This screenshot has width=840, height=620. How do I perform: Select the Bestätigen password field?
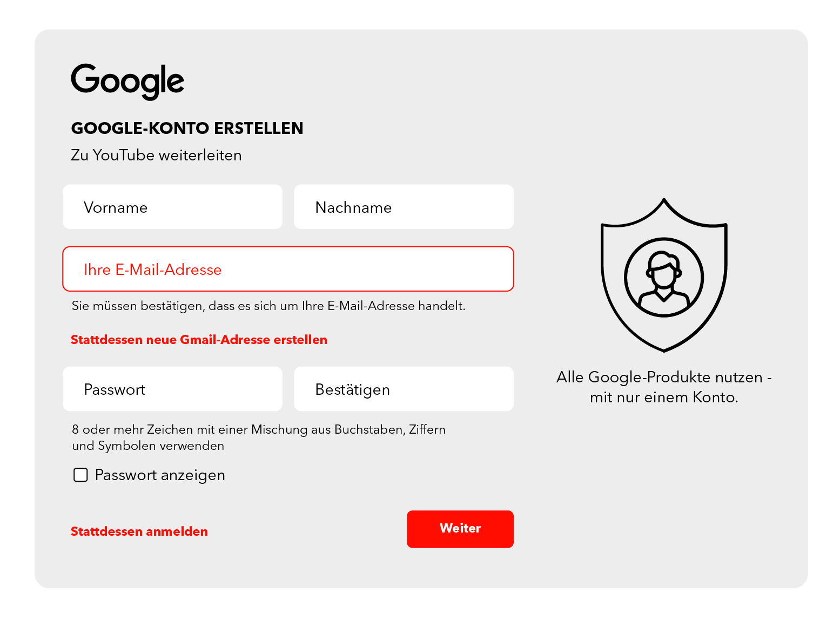[404, 389]
